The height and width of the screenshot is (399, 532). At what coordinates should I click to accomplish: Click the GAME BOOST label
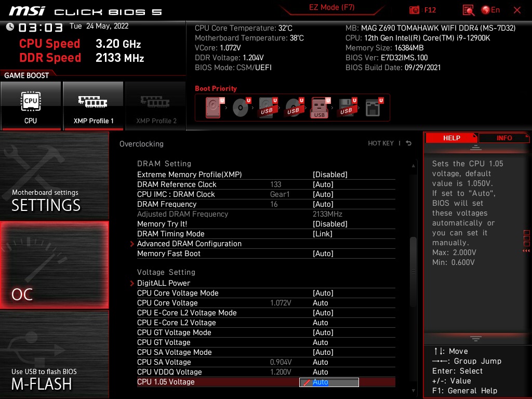pyautogui.click(x=26, y=75)
